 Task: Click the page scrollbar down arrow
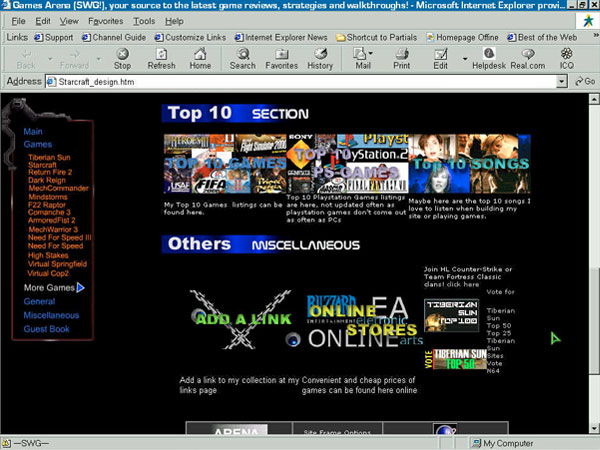coord(593,428)
